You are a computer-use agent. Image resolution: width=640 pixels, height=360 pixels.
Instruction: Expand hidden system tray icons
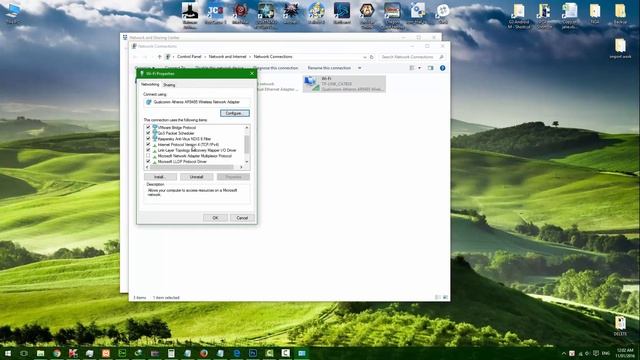click(x=564, y=353)
